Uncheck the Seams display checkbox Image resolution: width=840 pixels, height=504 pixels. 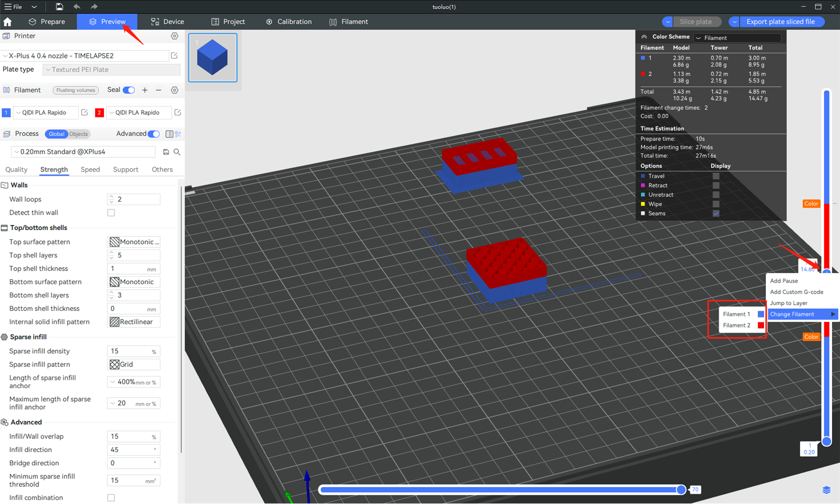[x=716, y=213]
